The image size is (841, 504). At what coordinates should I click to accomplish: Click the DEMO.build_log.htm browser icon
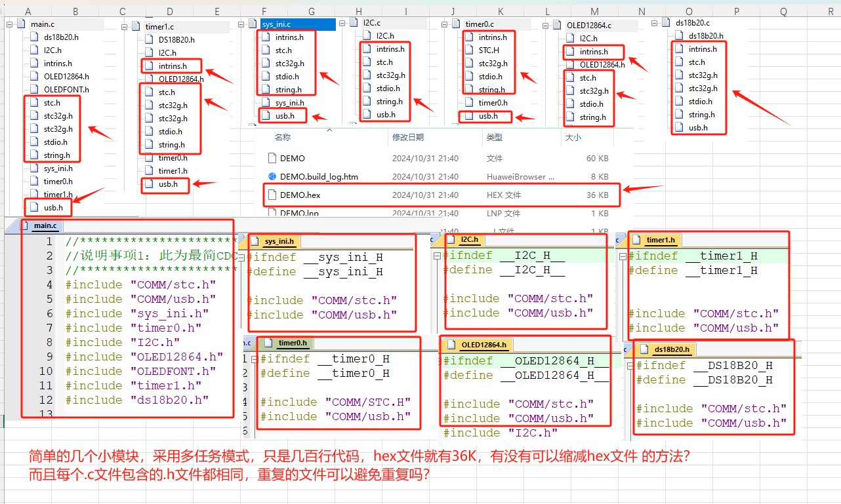[x=273, y=176]
